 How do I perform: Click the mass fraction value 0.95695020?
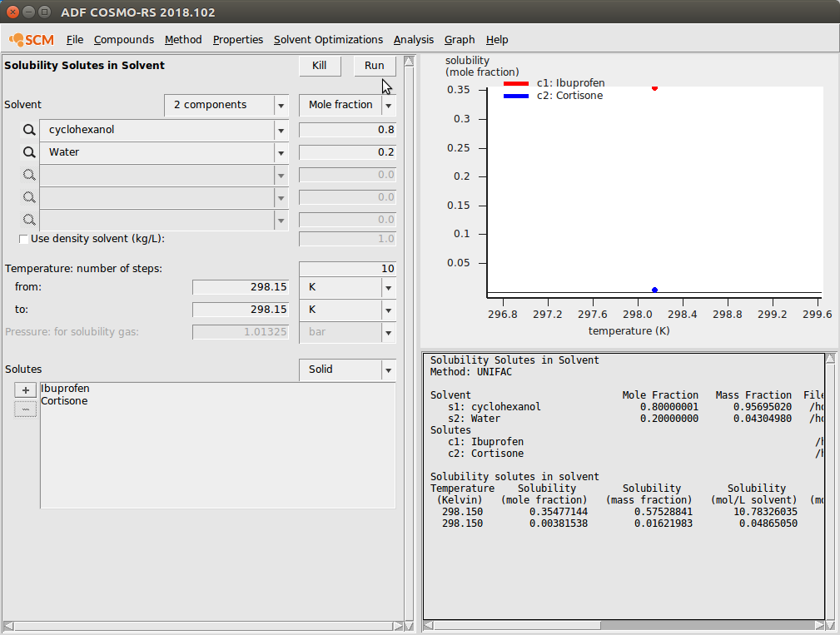click(x=763, y=407)
